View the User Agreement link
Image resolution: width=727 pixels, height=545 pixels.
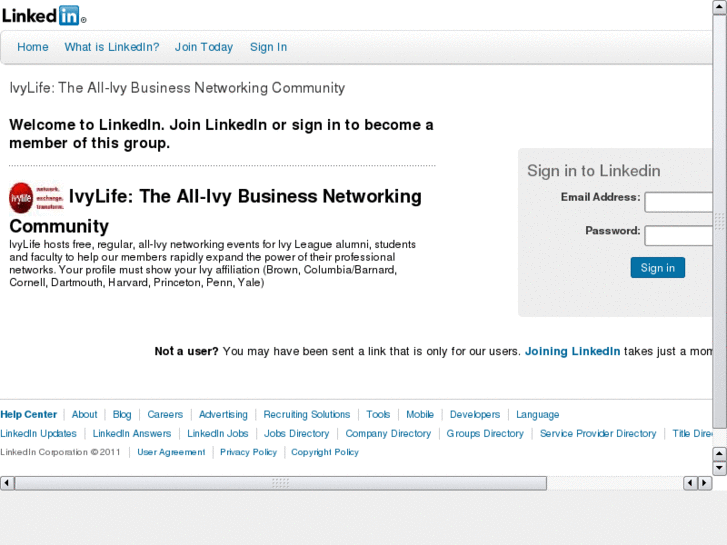[171, 453]
